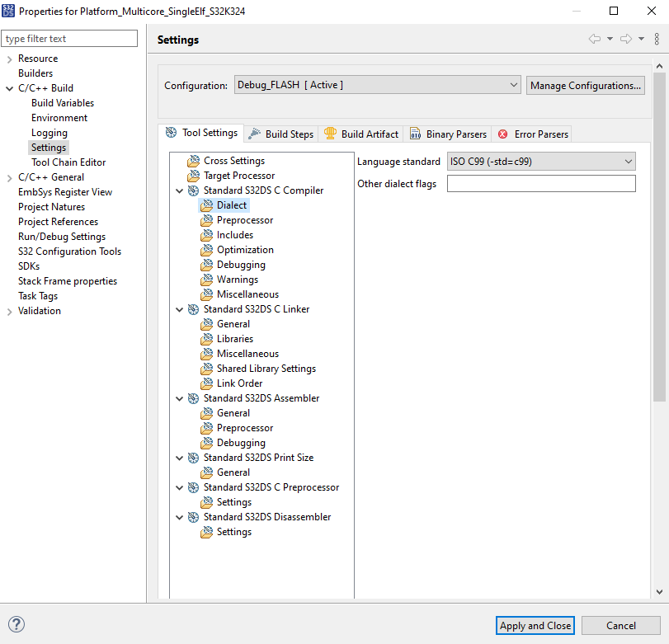
Task: Click the back navigation arrow icon
Action: pyautogui.click(x=595, y=39)
